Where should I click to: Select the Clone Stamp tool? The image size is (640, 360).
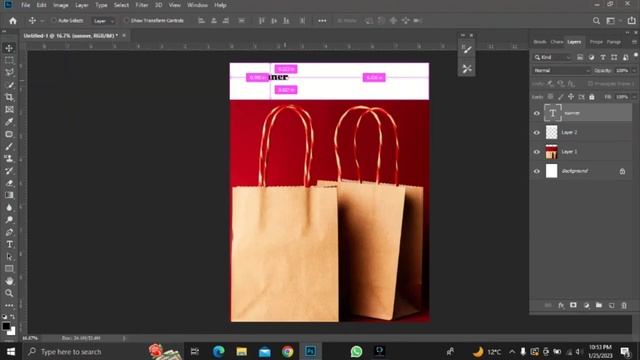tap(9, 158)
